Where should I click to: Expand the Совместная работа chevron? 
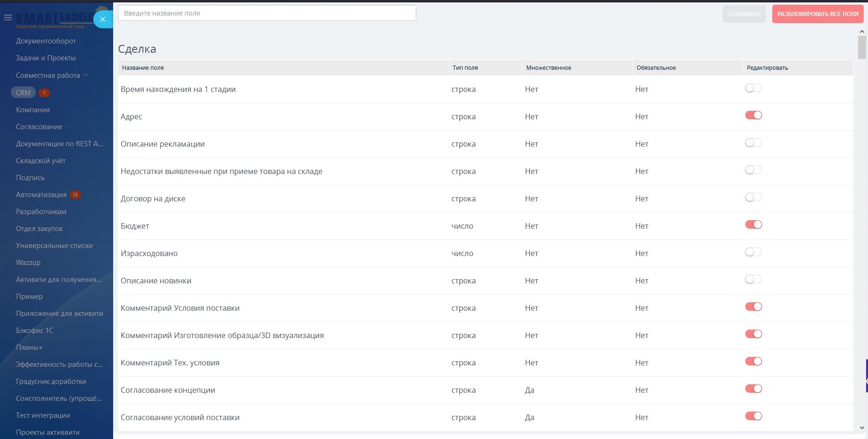click(x=86, y=75)
